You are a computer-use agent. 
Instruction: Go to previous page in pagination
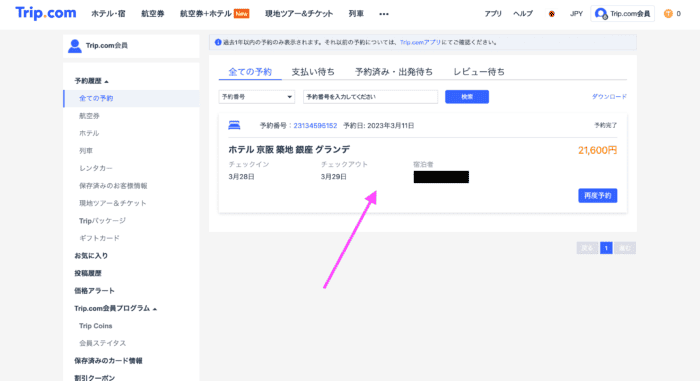click(587, 248)
